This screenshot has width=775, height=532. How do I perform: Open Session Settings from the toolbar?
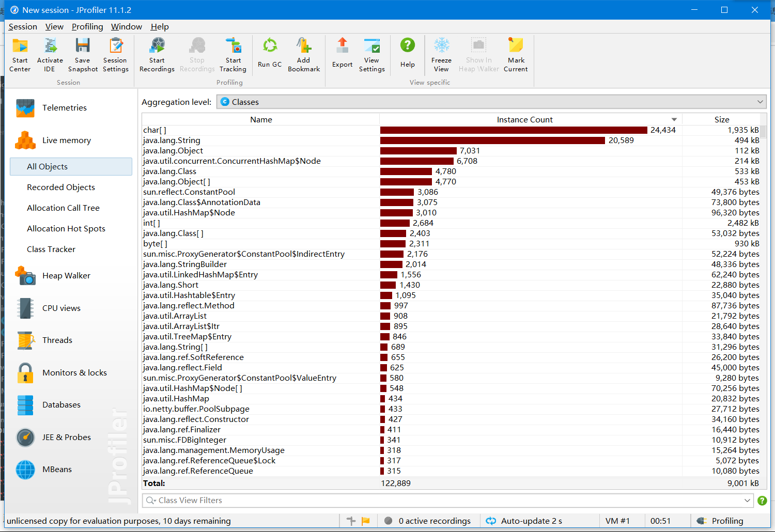(116, 55)
